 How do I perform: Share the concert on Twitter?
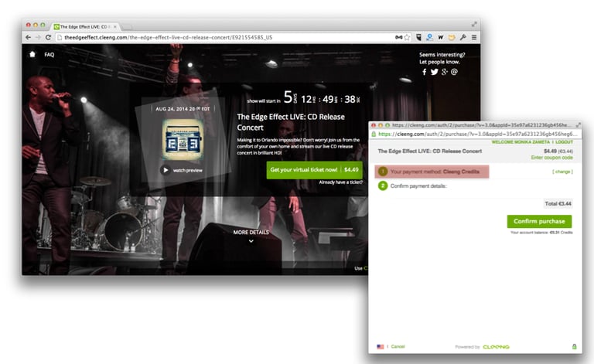tap(434, 72)
